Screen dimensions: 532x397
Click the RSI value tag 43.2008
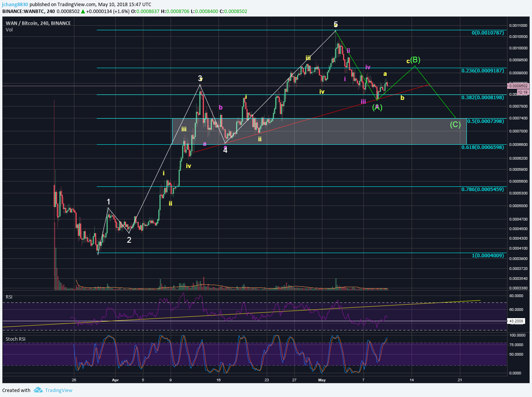point(516,321)
